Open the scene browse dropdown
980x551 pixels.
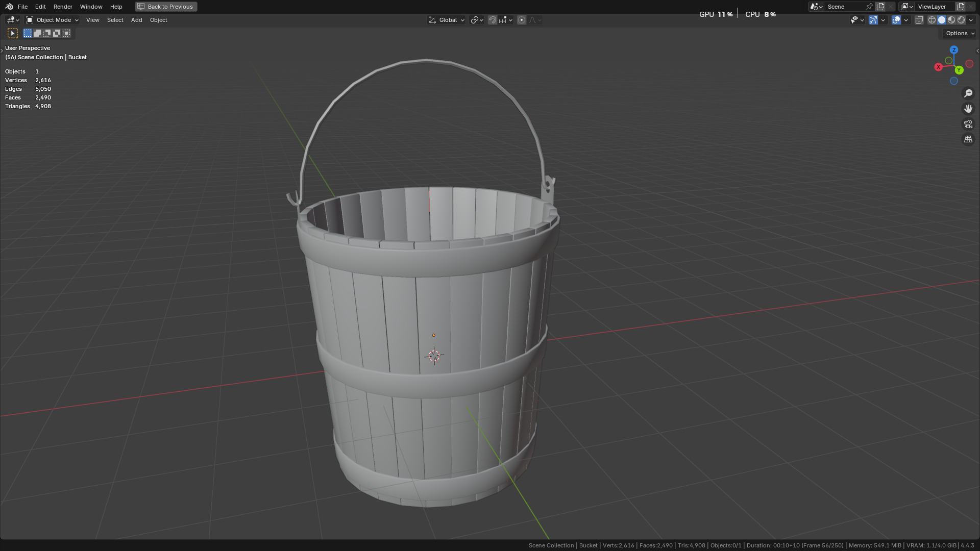click(816, 7)
